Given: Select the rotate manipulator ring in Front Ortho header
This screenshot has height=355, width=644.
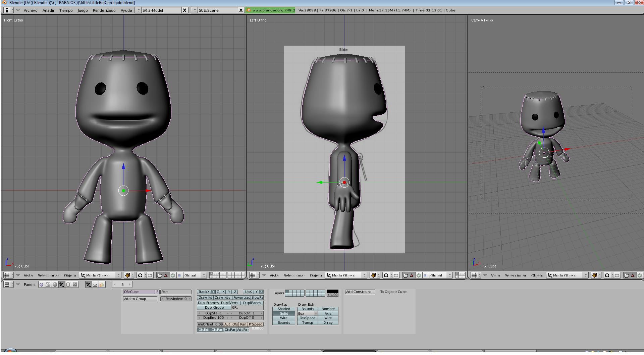Looking at the screenshot, I should 173,275.
